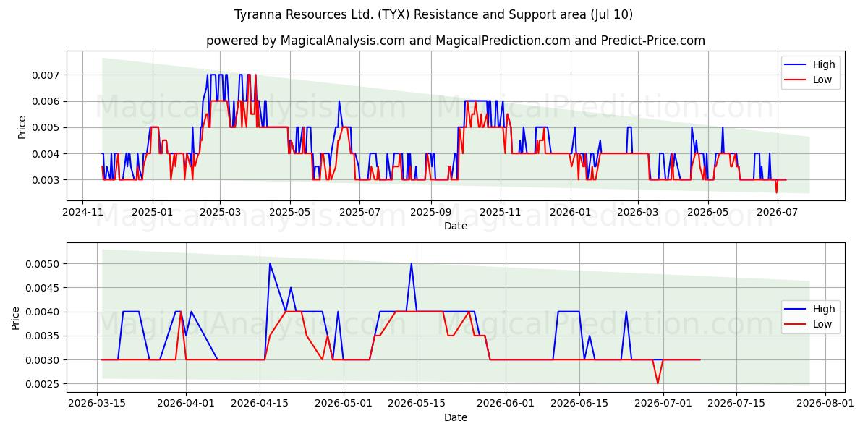Click the 0.003 price tick in upper chart
Image resolution: width=868 pixels, height=434 pixels.
(47, 180)
